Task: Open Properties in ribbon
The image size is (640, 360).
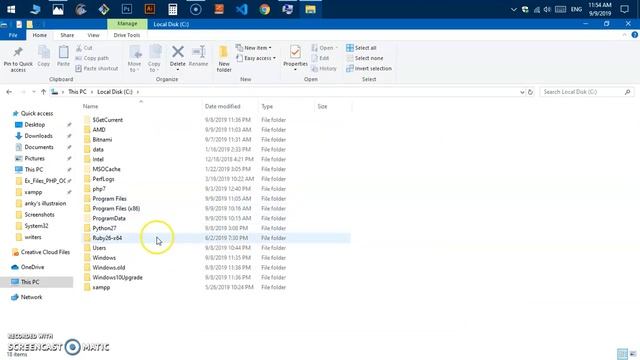Action: tap(295, 58)
